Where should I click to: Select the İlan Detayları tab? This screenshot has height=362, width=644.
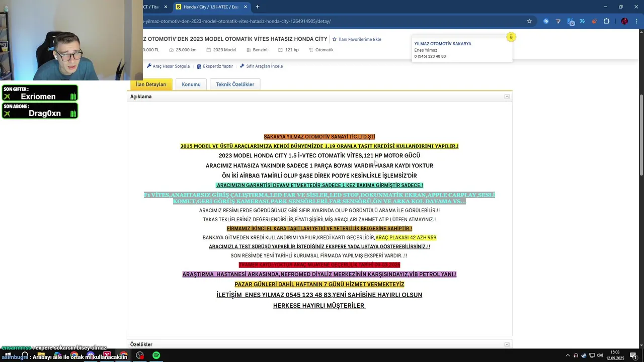[x=151, y=84]
